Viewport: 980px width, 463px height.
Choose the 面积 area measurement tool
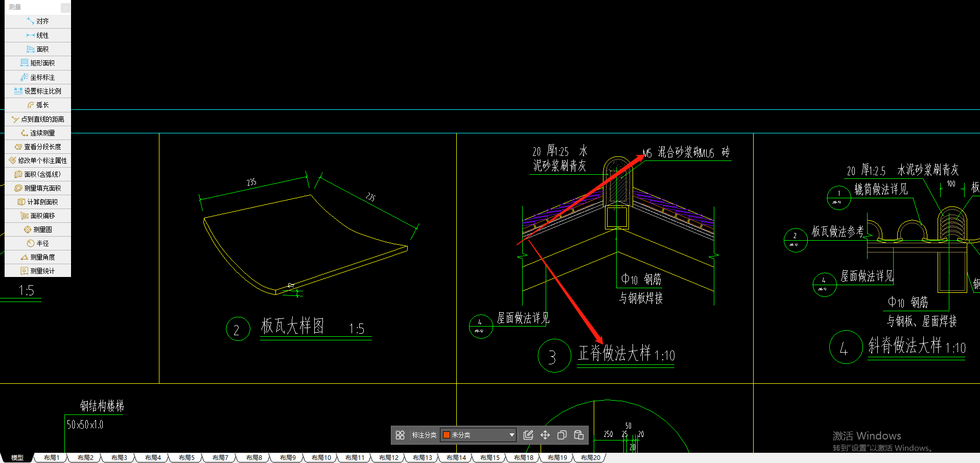coord(38,49)
